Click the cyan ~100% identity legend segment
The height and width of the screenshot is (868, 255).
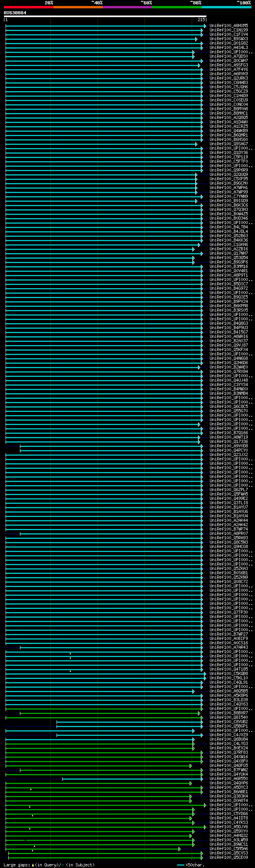coord(226,7)
